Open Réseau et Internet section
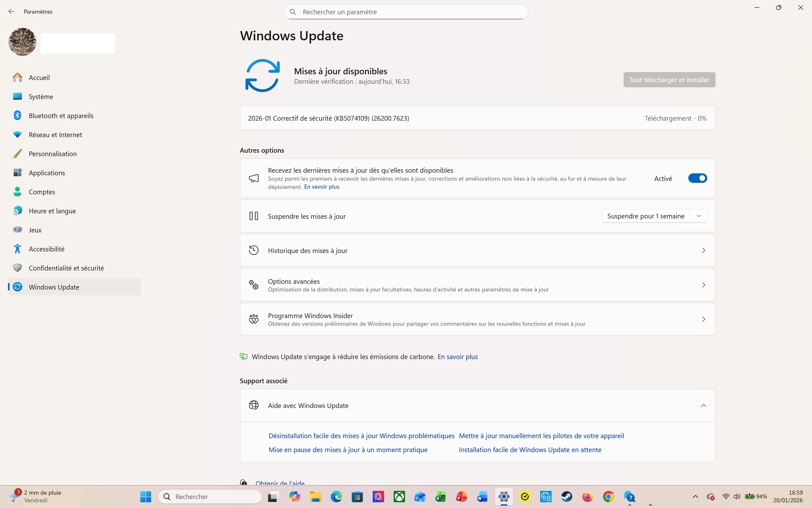Screen dimensions: 812x508 75,135
